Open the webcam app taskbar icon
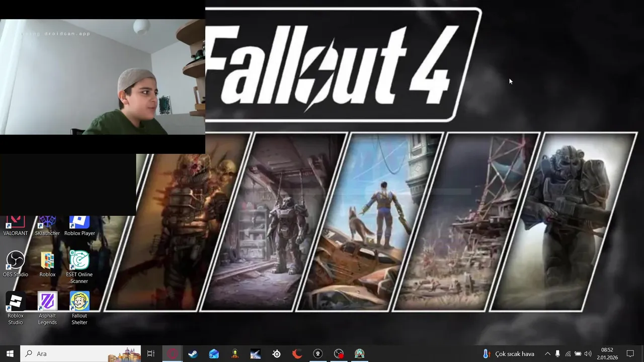The image size is (644, 362). point(317,353)
